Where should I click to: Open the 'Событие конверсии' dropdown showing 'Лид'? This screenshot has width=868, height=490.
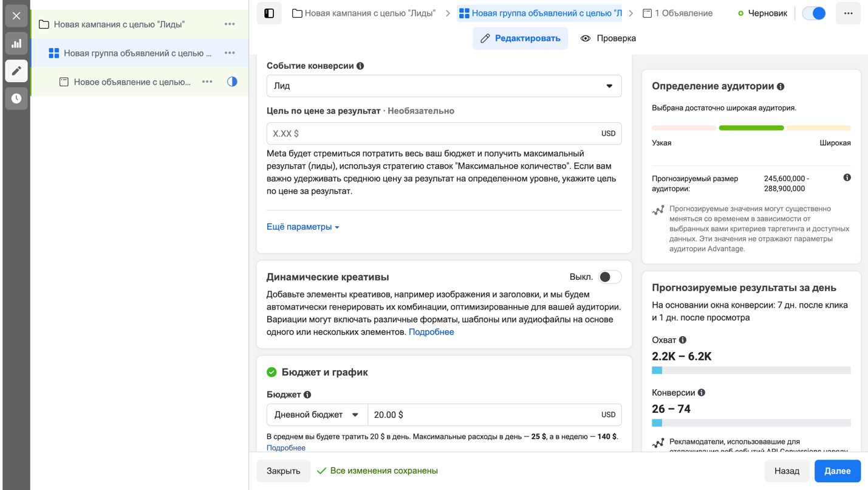pos(443,86)
